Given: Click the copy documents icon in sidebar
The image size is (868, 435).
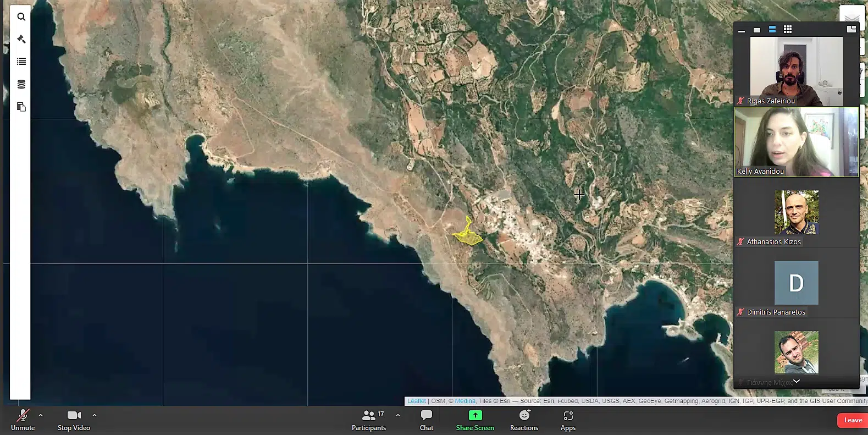Looking at the screenshot, I should point(21,107).
